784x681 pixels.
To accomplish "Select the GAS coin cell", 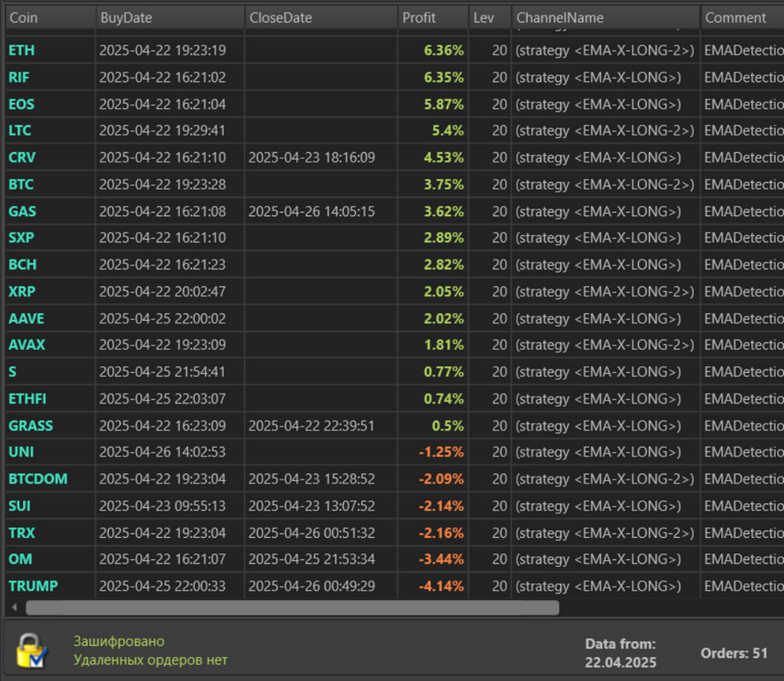I will [50, 211].
